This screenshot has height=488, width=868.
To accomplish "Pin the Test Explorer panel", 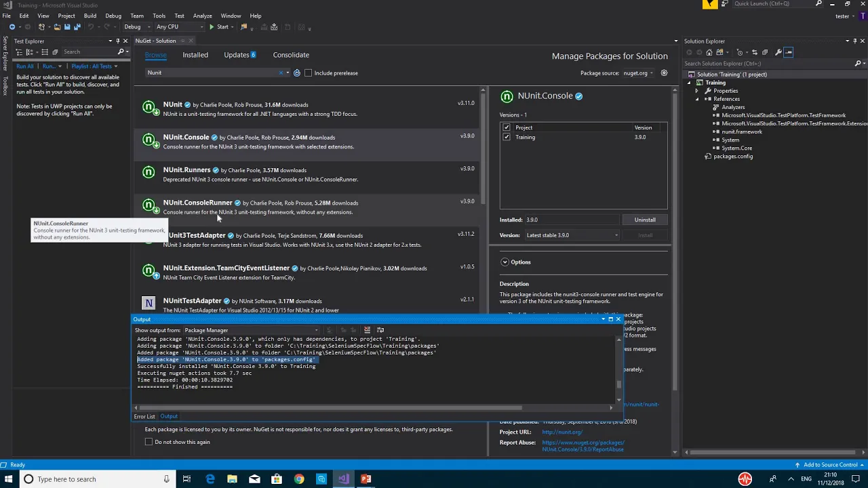I will 118,41.
